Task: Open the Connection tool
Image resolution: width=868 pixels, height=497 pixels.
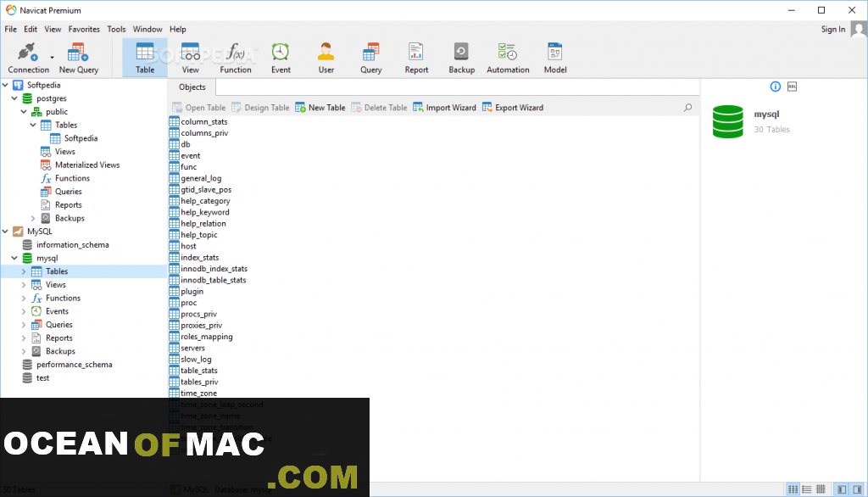Action: click(28, 58)
